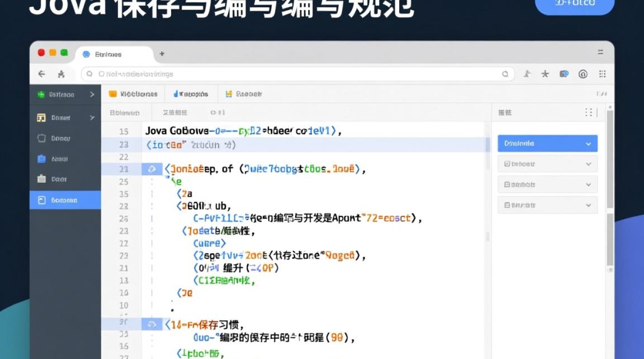The image size is (644, 359).
Task: Click the blue pill button at the page top right
Action: (575, 7)
